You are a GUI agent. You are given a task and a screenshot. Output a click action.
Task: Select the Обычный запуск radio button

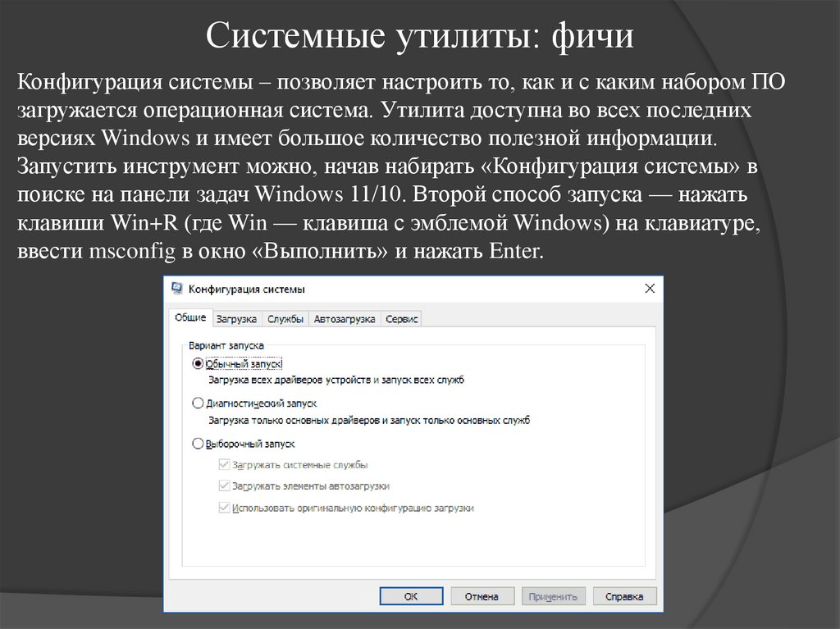point(198,362)
